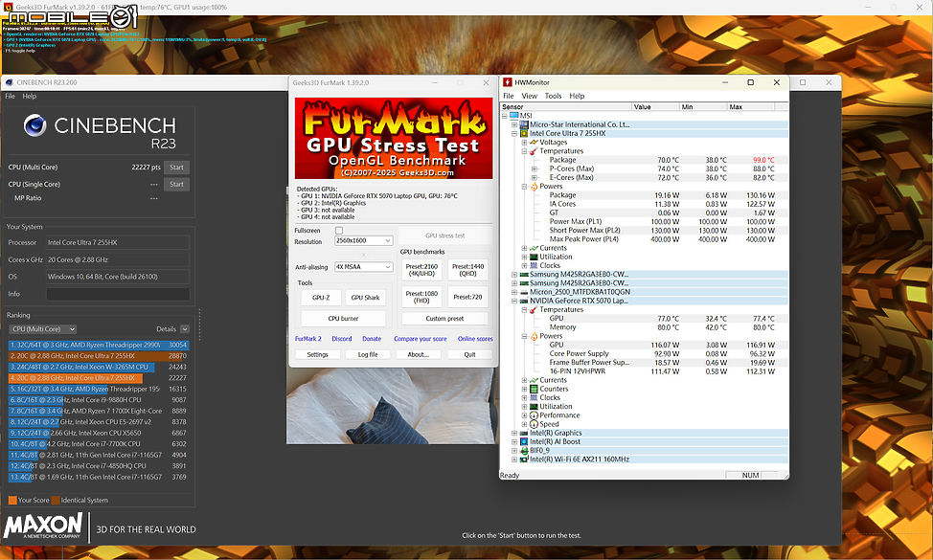Image resolution: width=933 pixels, height=560 pixels.
Task: Click the Temperatures thermometer icon under NVIDIA GeForce RTX
Action: tap(534, 310)
